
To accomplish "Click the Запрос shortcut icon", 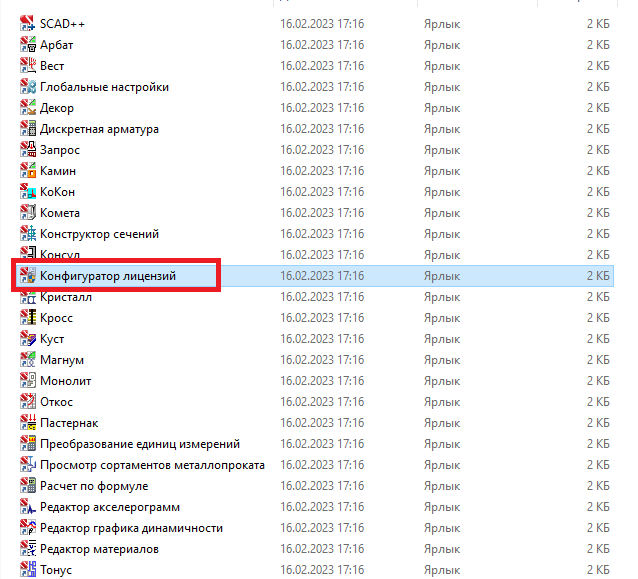I will click(28, 150).
